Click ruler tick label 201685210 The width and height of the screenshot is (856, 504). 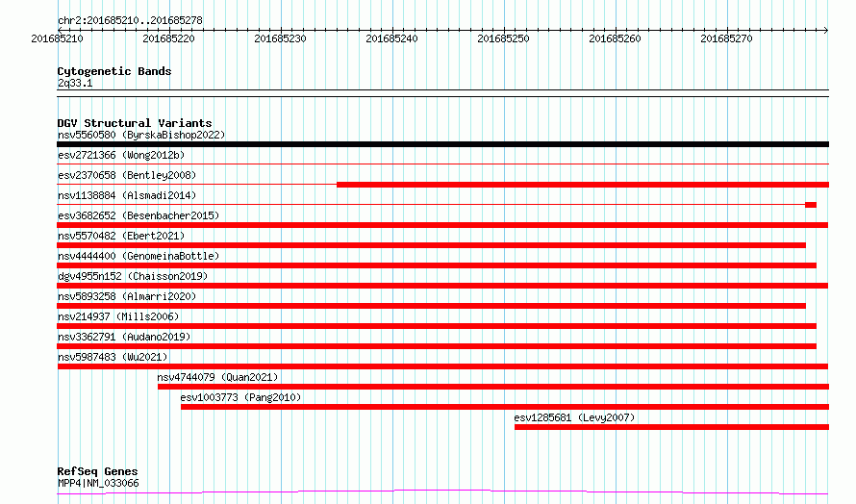click(58, 38)
